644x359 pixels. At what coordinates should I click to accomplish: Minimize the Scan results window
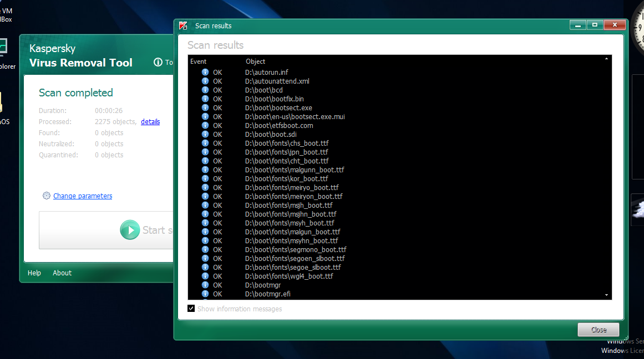click(x=578, y=25)
